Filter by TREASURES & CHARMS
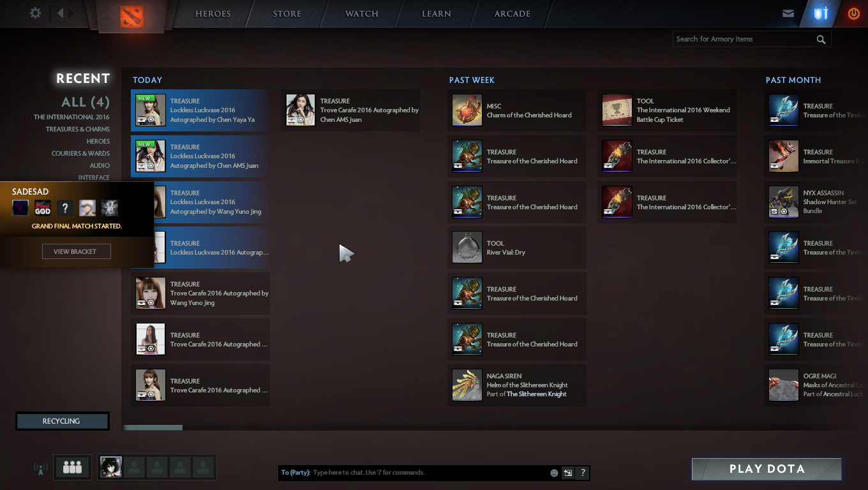 click(78, 130)
